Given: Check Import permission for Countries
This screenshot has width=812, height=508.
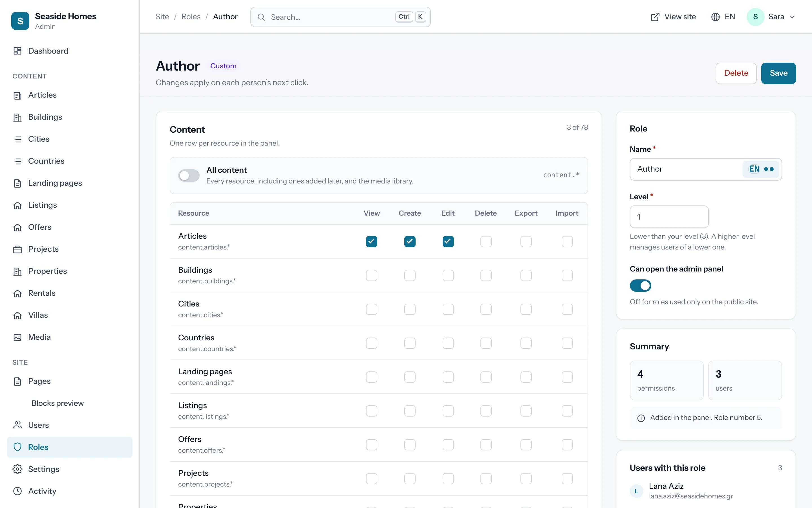Looking at the screenshot, I should 567,343.
